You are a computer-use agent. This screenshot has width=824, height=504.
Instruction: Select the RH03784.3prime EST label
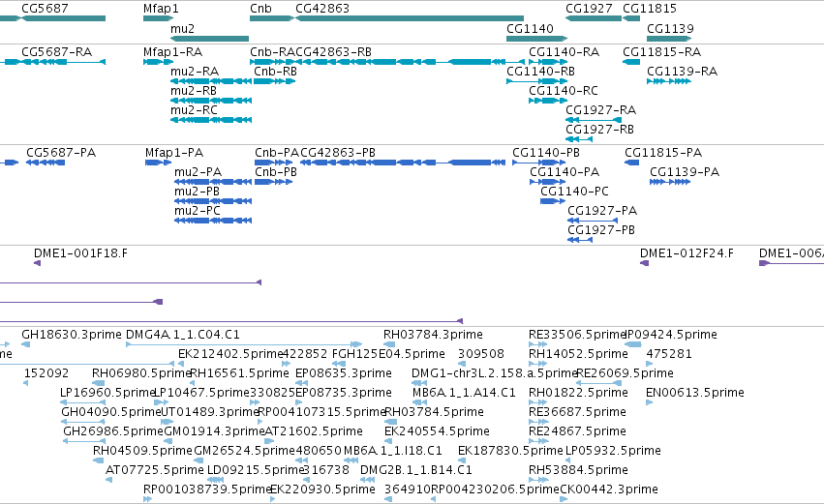(x=433, y=335)
